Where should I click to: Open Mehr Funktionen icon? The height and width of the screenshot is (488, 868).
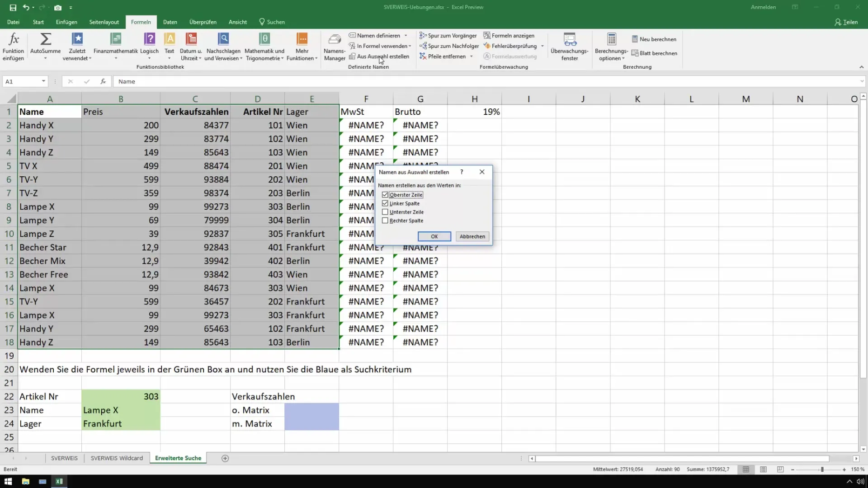point(302,39)
